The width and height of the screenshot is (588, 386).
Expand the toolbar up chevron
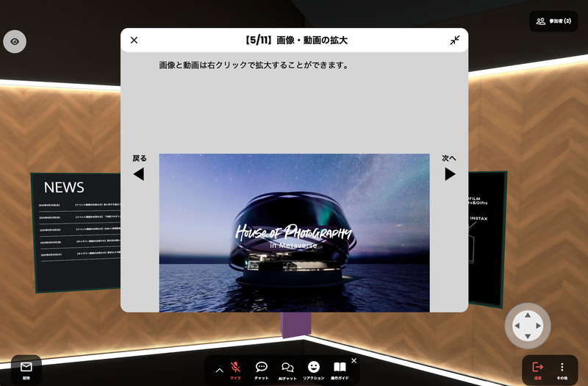(x=219, y=371)
